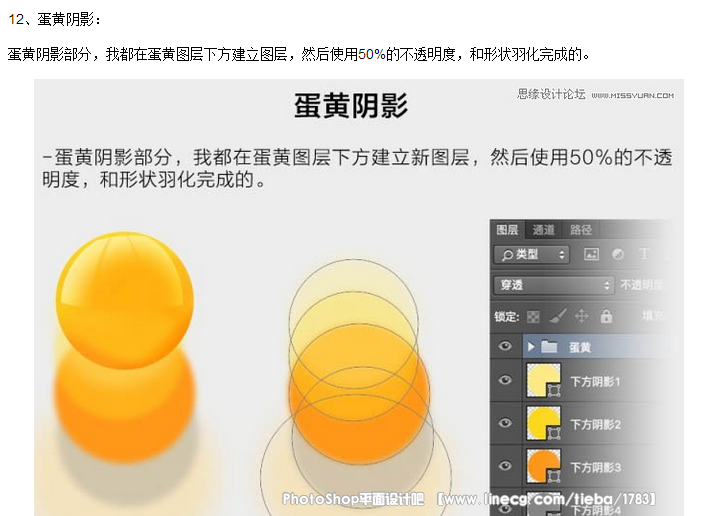Click the pixel layer filter icon
The width and height of the screenshot is (706, 516).
pos(591,254)
